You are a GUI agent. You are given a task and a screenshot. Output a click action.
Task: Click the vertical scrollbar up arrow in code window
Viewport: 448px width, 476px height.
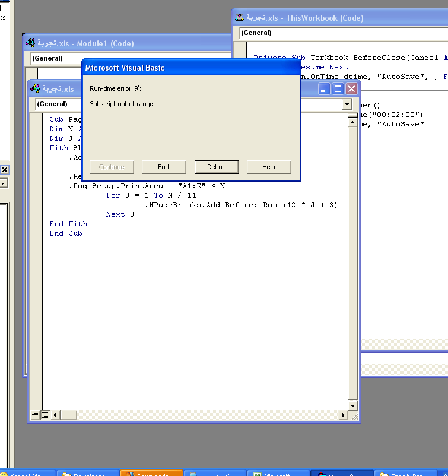(x=352, y=123)
